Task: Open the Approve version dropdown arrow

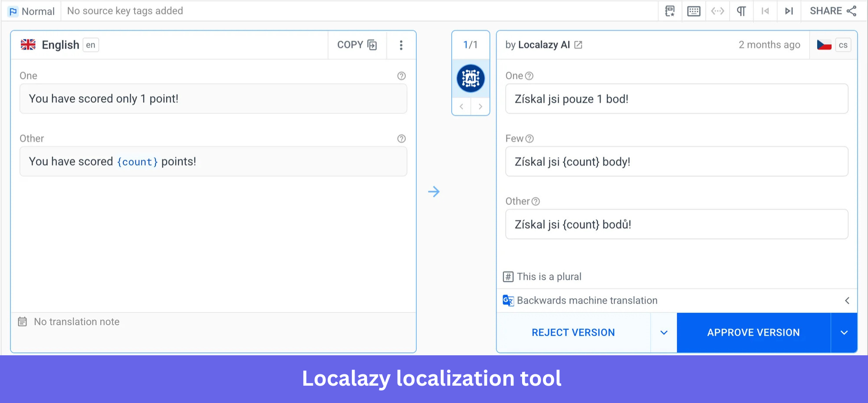Action: click(x=844, y=332)
